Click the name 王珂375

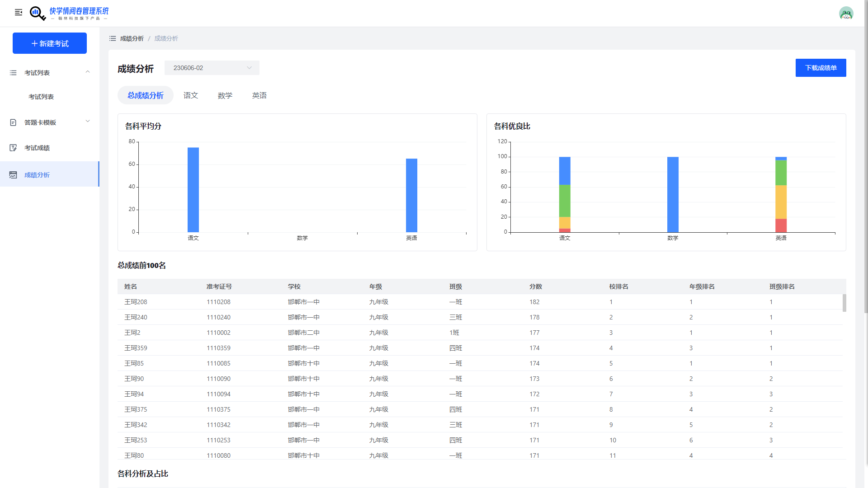coord(136,409)
